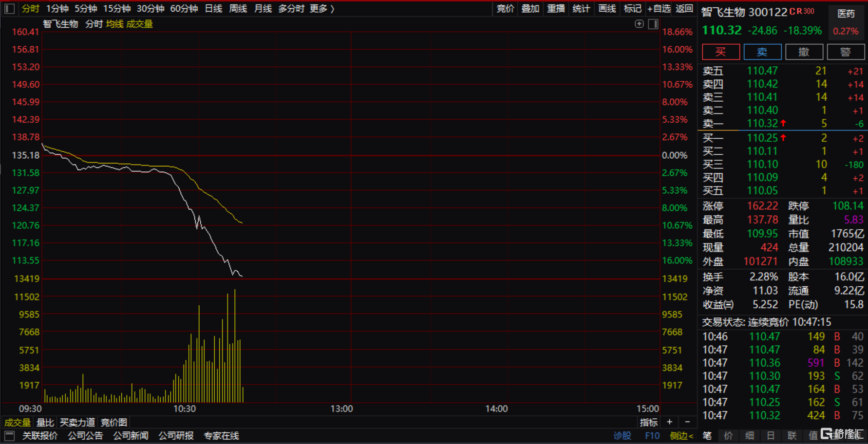The image size is (868, 444).
Task: Select the 价 price distribution tab
Action: click(x=728, y=436)
